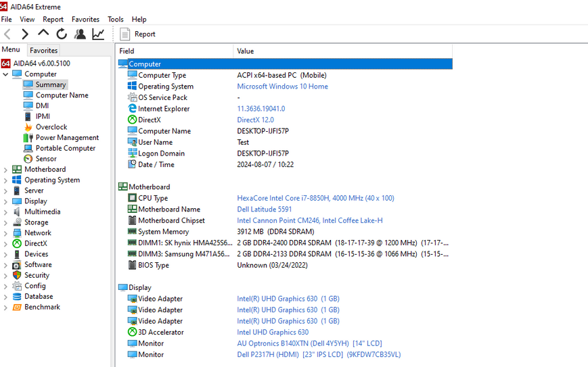Select the DIMM1: SK hynix row
588x367 pixels.
(x=285, y=243)
